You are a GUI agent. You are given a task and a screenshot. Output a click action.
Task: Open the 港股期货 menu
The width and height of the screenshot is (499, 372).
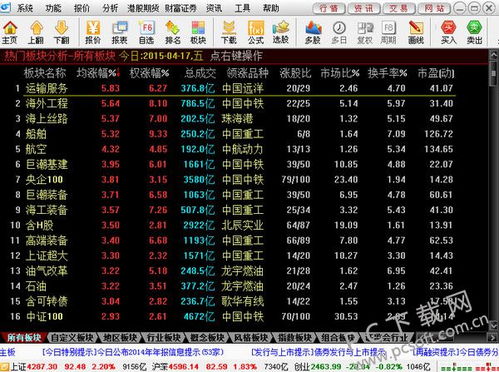pyautogui.click(x=143, y=8)
